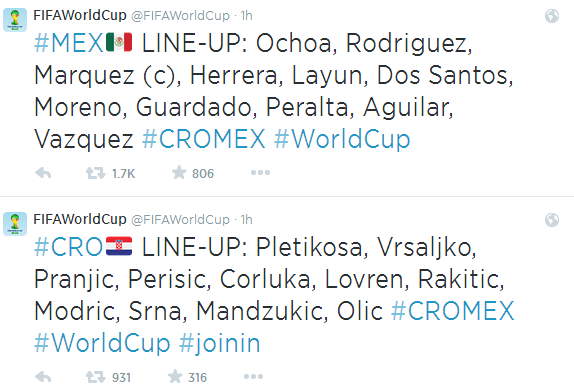574x391 pixels.
Task: Click the globe icon on the Croatia tweet
Action: [552, 220]
